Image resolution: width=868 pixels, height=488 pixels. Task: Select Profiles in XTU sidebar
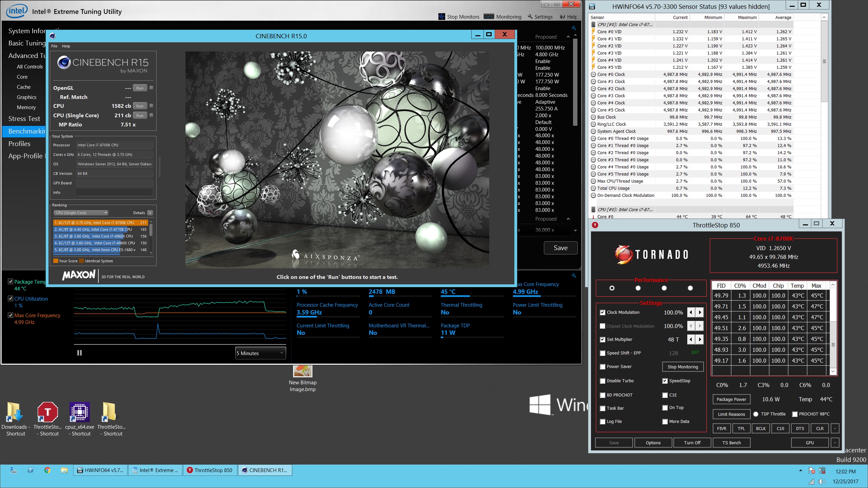point(19,144)
